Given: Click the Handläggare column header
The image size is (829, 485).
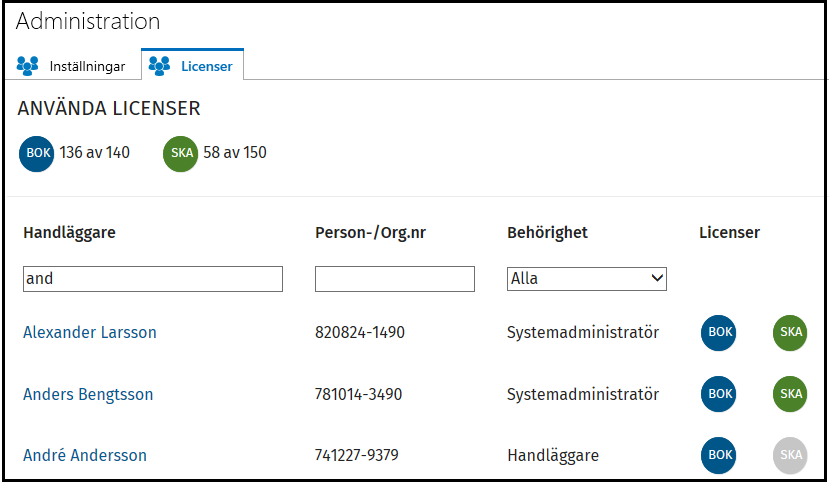Looking at the screenshot, I should 69,233.
